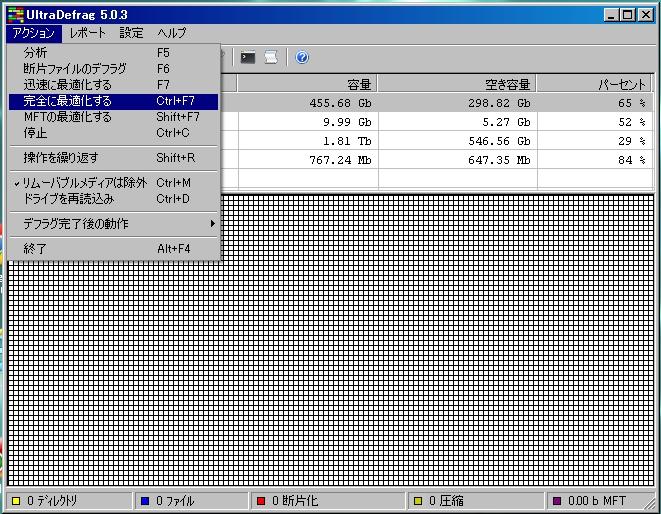Open the レポート menu

pyautogui.click(x=87, y=33)
